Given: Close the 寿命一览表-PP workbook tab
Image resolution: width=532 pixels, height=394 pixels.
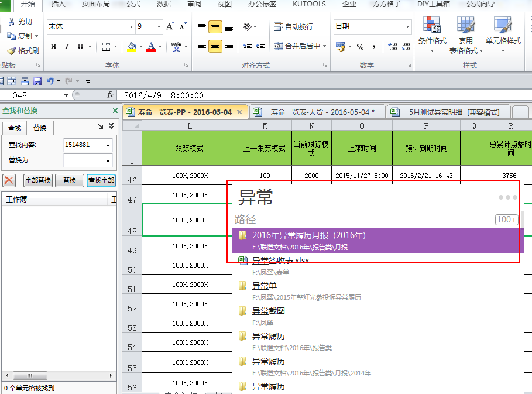Looking at the screenshot, I should coord(239,112).
